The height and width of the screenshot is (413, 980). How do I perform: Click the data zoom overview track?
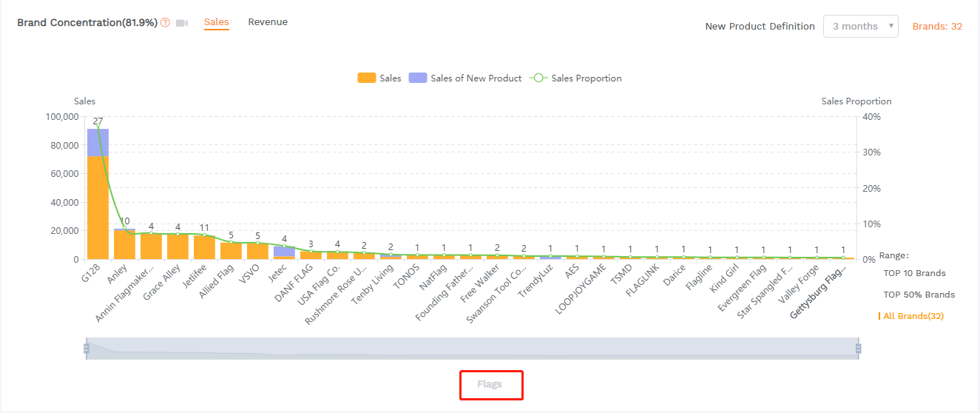(x=473, y=349)
